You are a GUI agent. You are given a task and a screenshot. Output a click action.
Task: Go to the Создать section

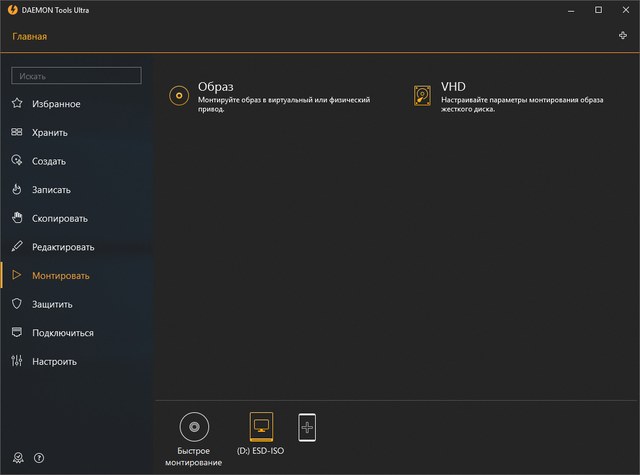(x=48, y=161)
